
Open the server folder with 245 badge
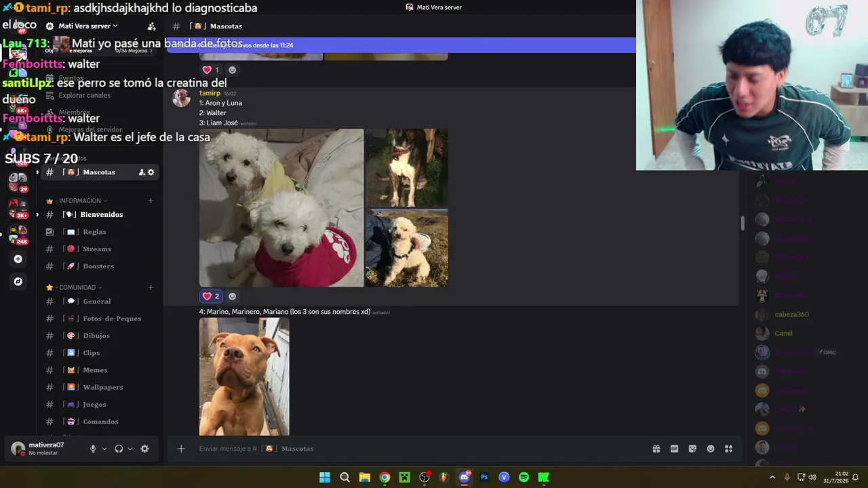tap(18, 235)
